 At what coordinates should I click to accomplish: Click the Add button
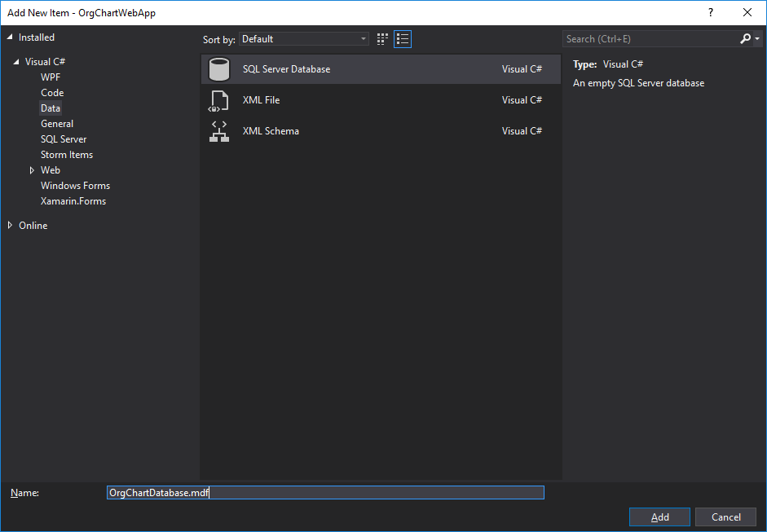click(x=659, y=517)
